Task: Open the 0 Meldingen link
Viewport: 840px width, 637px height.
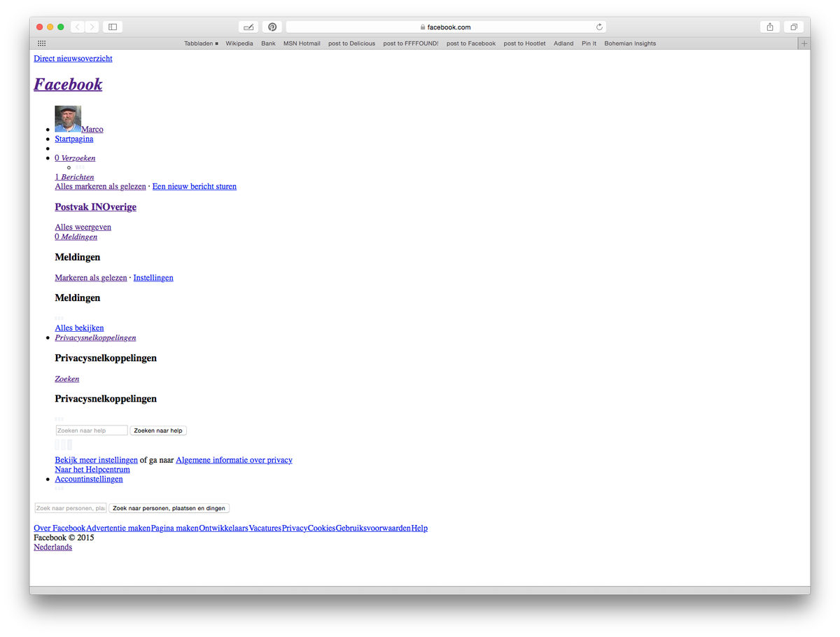Action: pyautogui.click(x=76, y=237)
